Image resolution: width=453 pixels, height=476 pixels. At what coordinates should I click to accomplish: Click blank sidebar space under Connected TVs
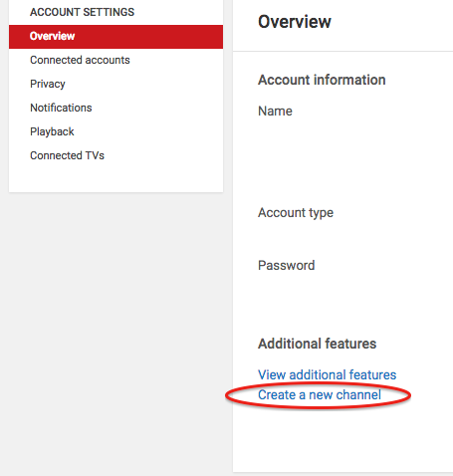click(115, 177)
